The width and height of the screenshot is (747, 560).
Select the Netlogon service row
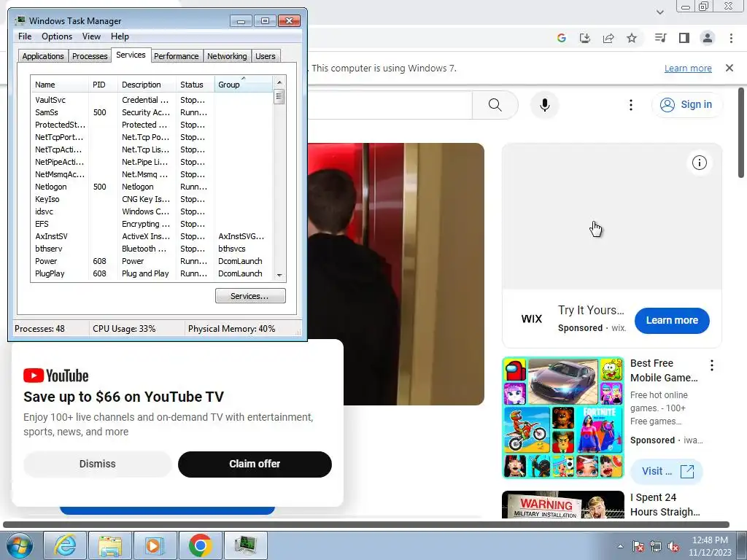coord(152,187)
